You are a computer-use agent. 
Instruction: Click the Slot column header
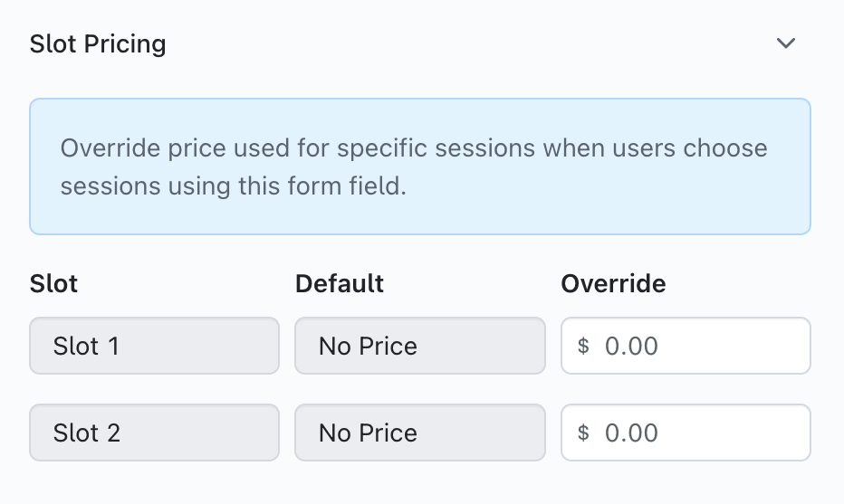coord(53,283)
